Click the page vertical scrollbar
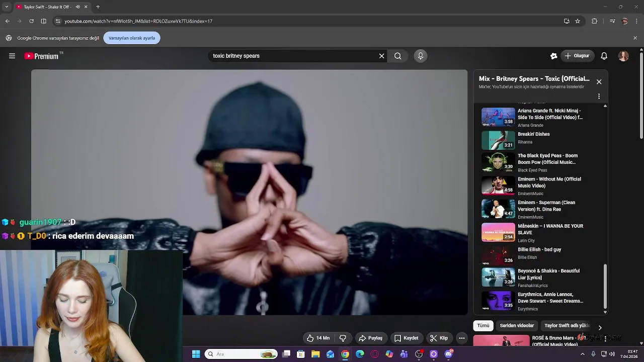This screenshot has height=362, width=644. point(641,95)
